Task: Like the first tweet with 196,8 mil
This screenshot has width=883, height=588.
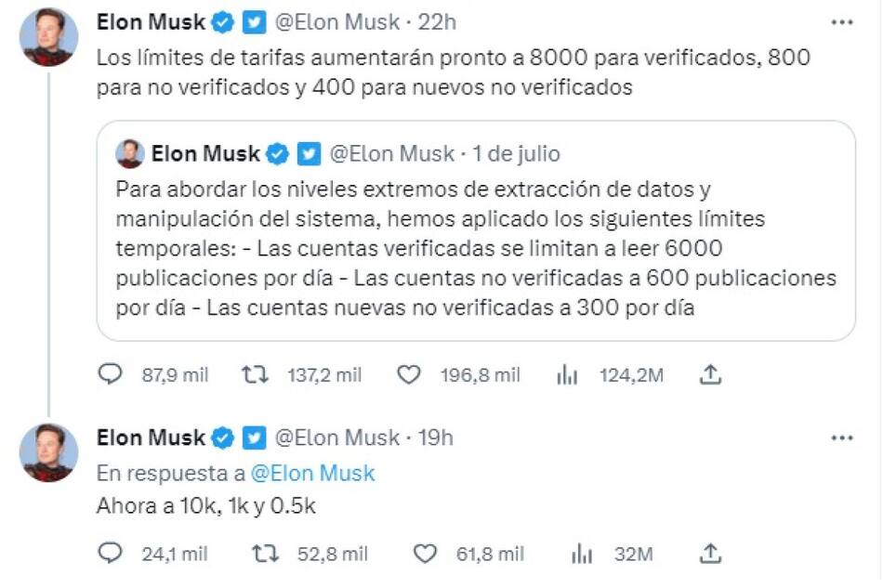Action: [409, 374]
